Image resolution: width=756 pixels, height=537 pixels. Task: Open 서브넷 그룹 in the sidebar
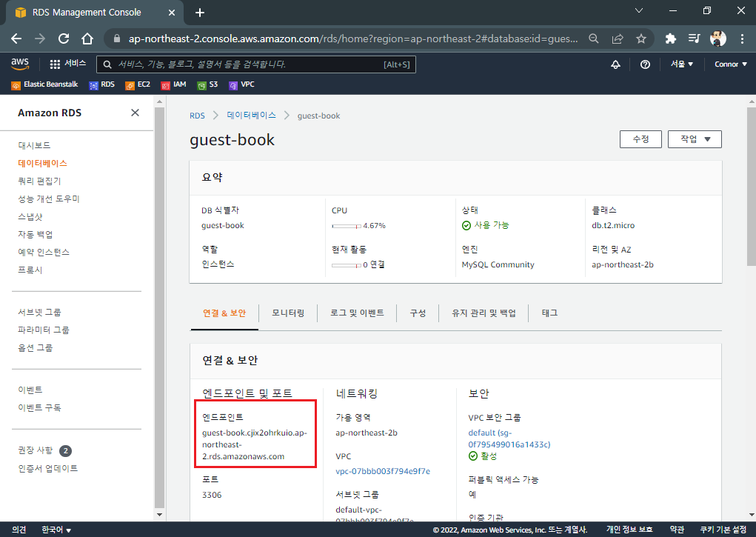coord(39,312)
